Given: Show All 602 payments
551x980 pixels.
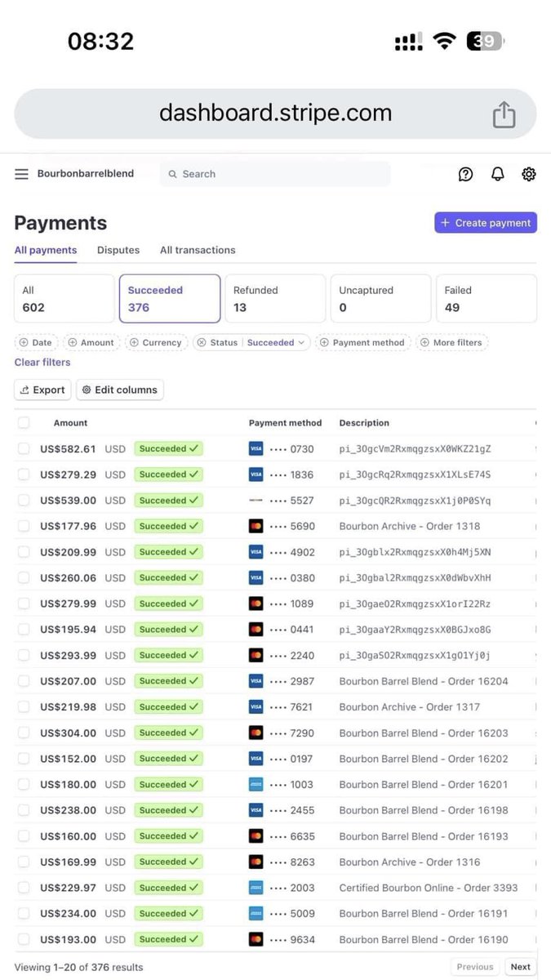Looking at the screenshot, I should (64, 299).
